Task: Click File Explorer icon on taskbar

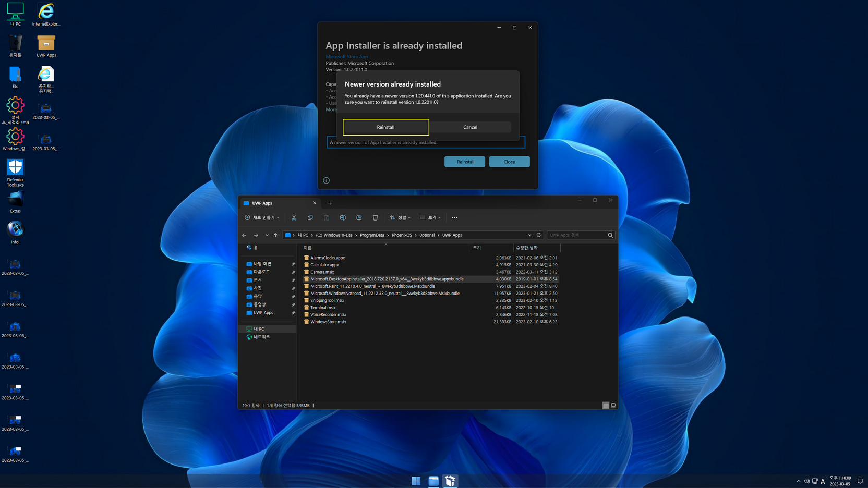Action: coord(433,481)
